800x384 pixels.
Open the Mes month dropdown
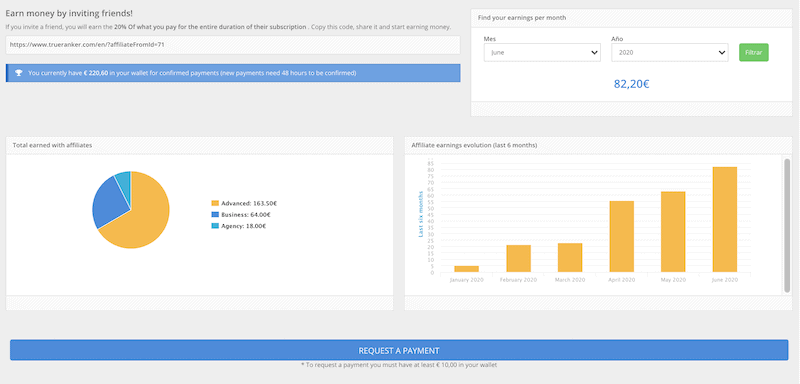pyautogui.click(x=542, y=53)
